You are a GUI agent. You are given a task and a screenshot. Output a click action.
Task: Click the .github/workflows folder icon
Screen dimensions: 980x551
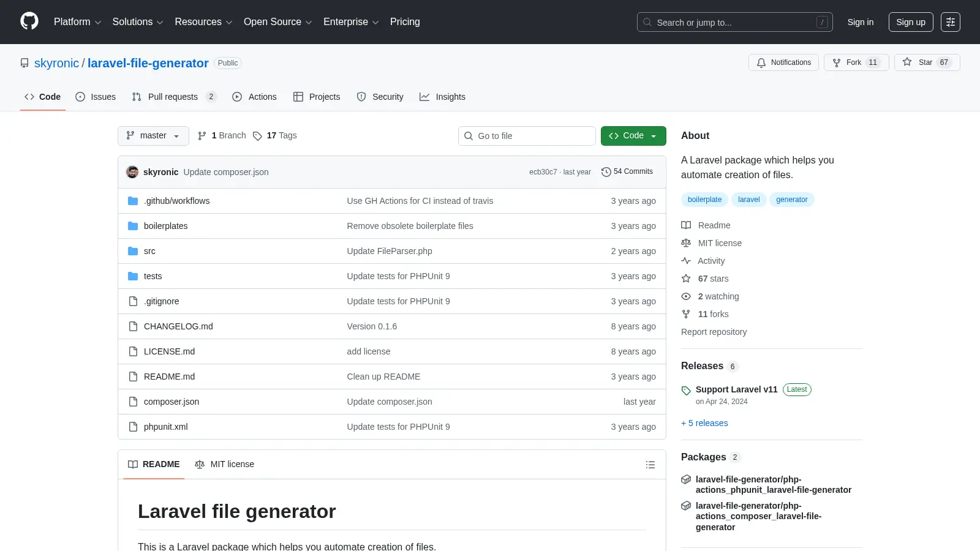pyautogui.click(x=133, y=201)
